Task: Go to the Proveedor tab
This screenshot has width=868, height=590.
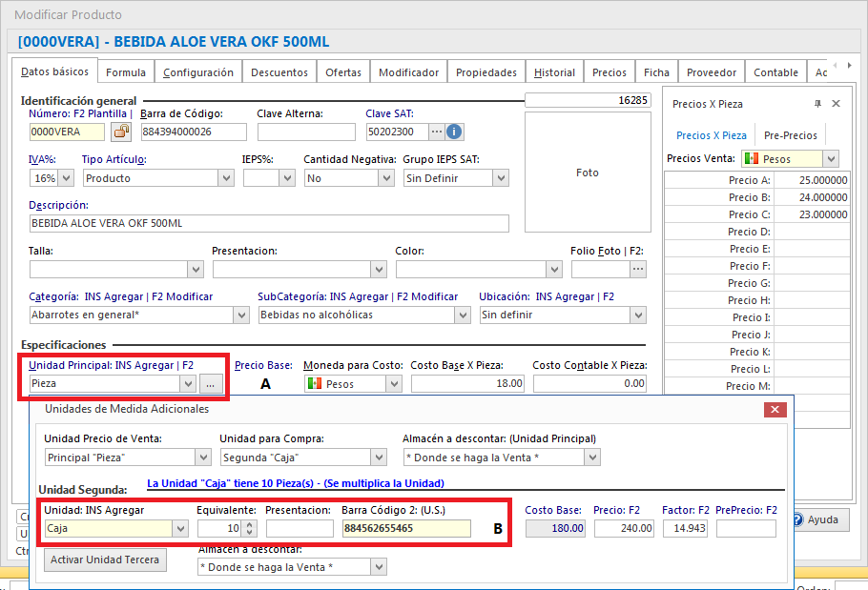Action: click(x=712, y=72)
